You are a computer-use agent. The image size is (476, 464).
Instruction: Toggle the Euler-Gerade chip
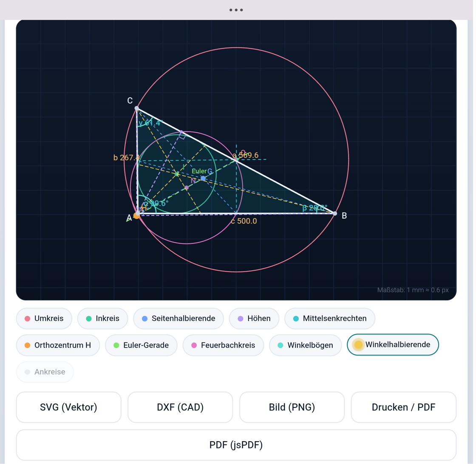pyautogui.click(x=141, y=345)
